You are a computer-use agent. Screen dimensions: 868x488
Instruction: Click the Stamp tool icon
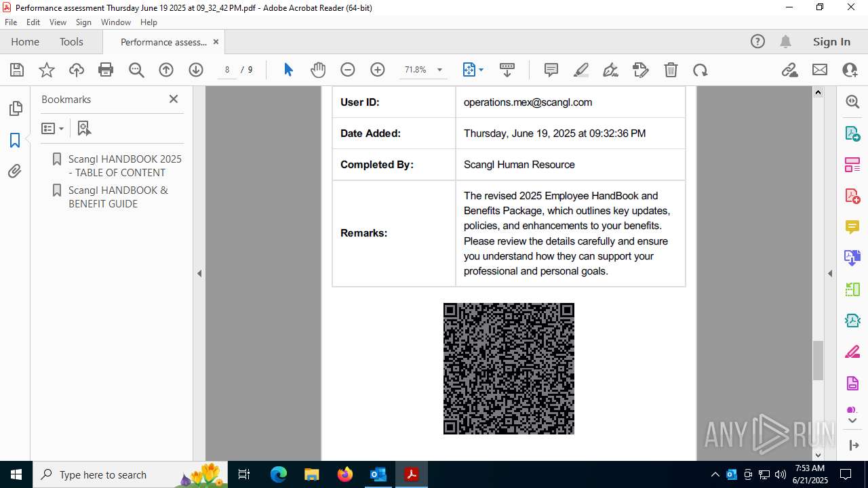pos(640,70)
